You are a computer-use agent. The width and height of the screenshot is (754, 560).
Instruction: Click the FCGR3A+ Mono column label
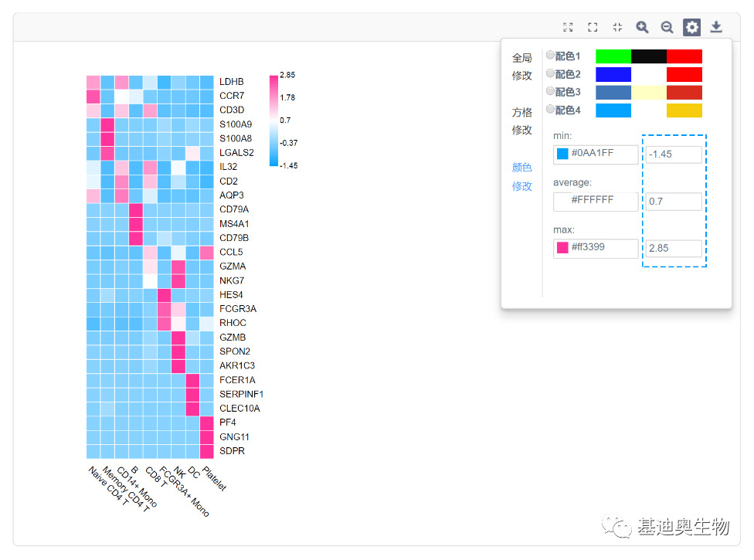point(184,491)
